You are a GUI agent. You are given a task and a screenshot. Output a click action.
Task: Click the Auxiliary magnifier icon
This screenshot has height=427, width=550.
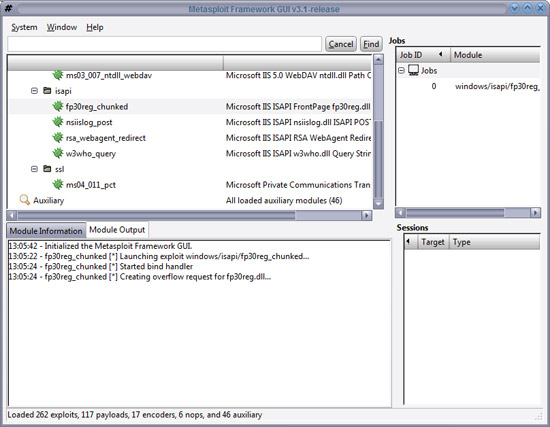[25, 200]
